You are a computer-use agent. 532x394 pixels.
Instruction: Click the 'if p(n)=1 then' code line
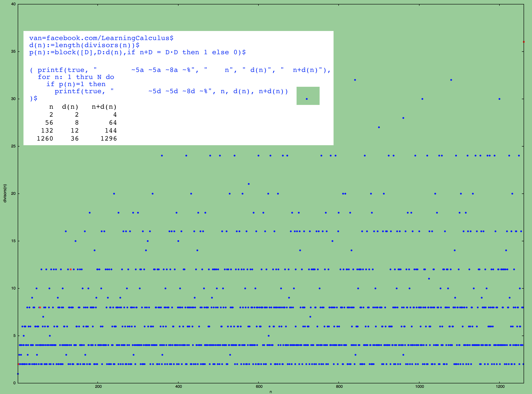76,84
